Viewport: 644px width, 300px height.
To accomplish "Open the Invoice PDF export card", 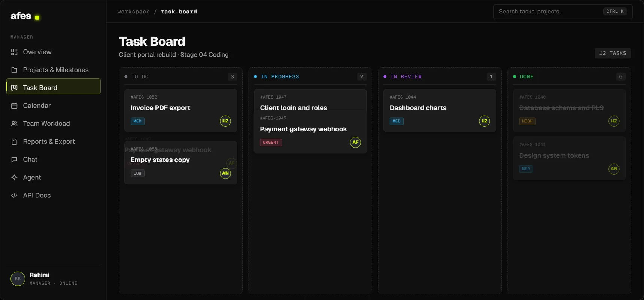I will point(180,110).
